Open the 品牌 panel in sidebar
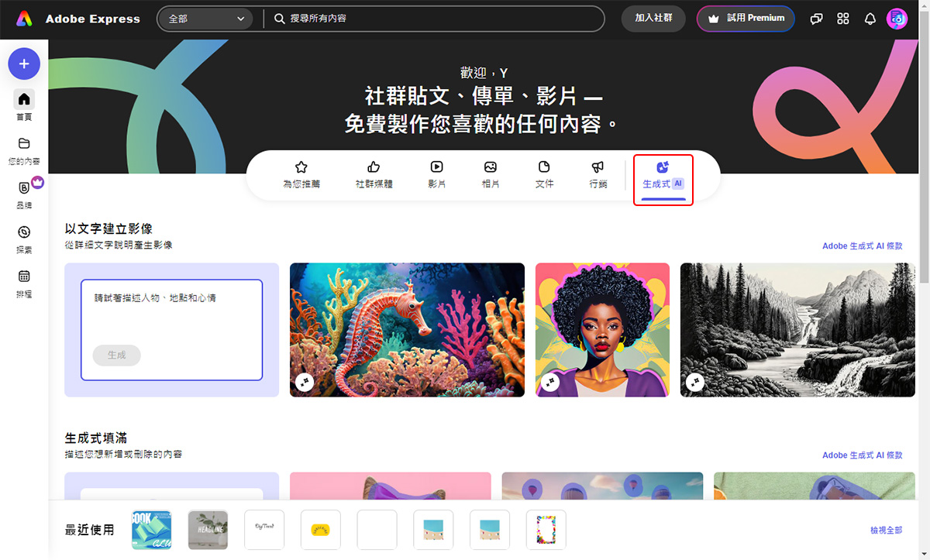This screenshot has width=930, height=560. (x=24, y=192)
